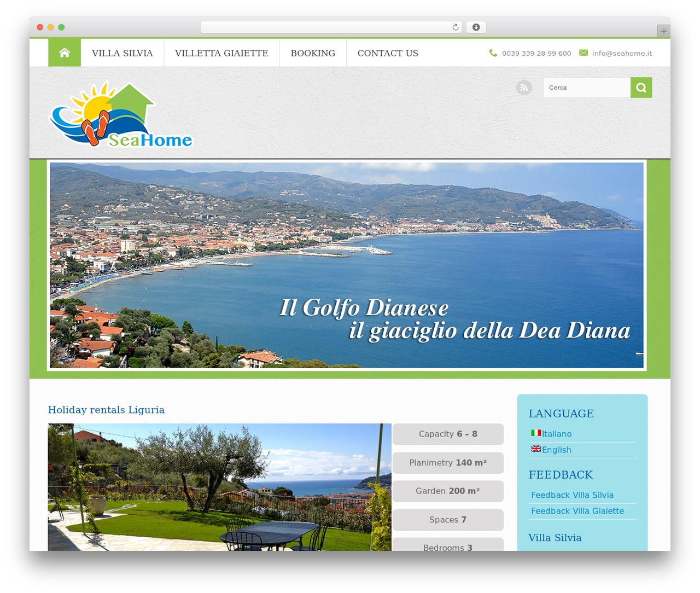The height and width of the screenshot is (593, 700).
Task: Click the Golfo Dianese banner image
Action: pos(347,265)
